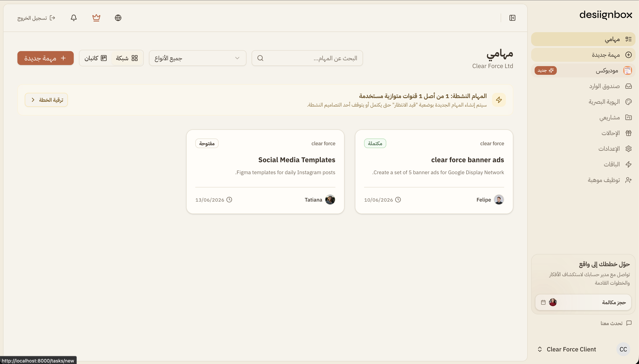Open توظيف موهبة sidebar item

point(583,180)
